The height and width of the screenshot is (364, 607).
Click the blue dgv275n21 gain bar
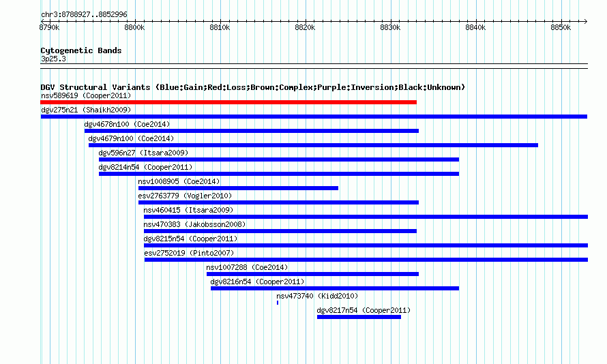pos(314,117)
